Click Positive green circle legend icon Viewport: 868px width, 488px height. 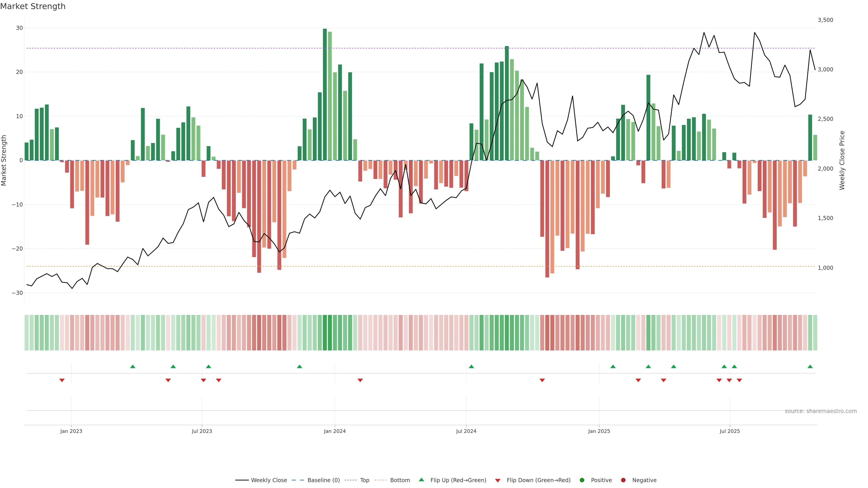click(582, 480)
